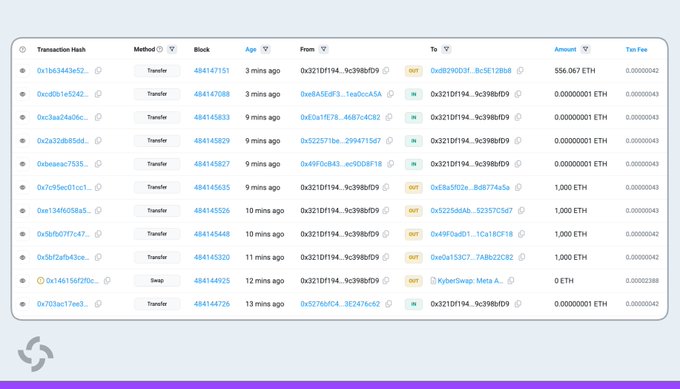Copy the KyberSwap: Meta A... contract address

coord(511,281)
